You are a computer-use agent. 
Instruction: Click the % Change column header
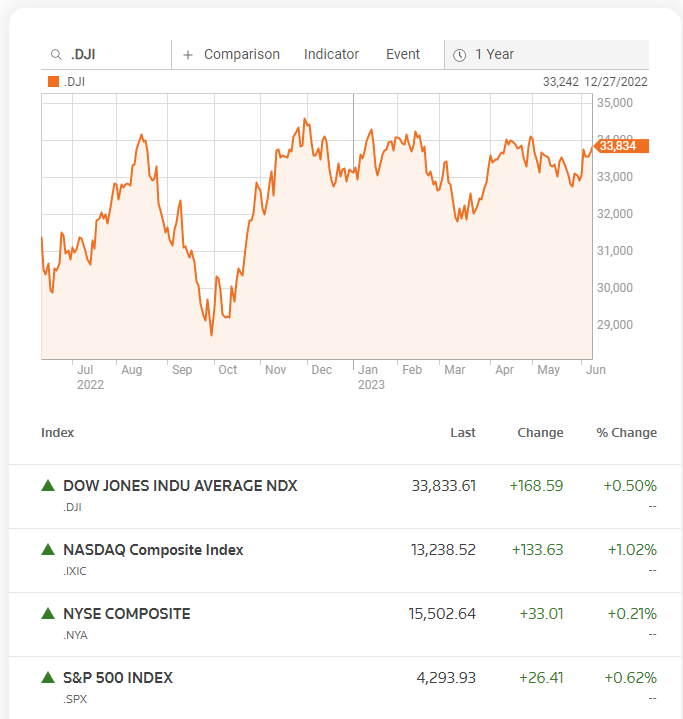pyautogui.click(x=627, y=432)
